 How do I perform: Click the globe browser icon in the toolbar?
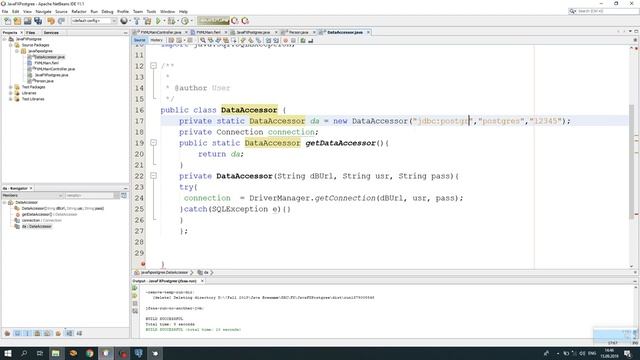(x=124, y=21)
